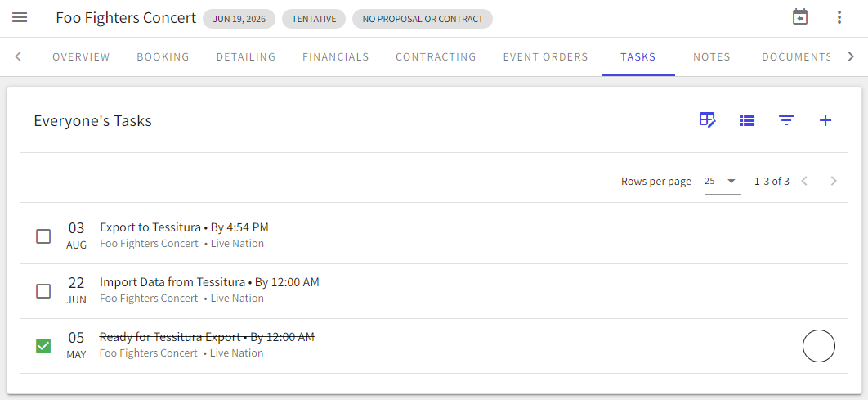Screen dimensions: 868x400
Task: Click the TENTATIVE status chip
Action: coord(314,19)
